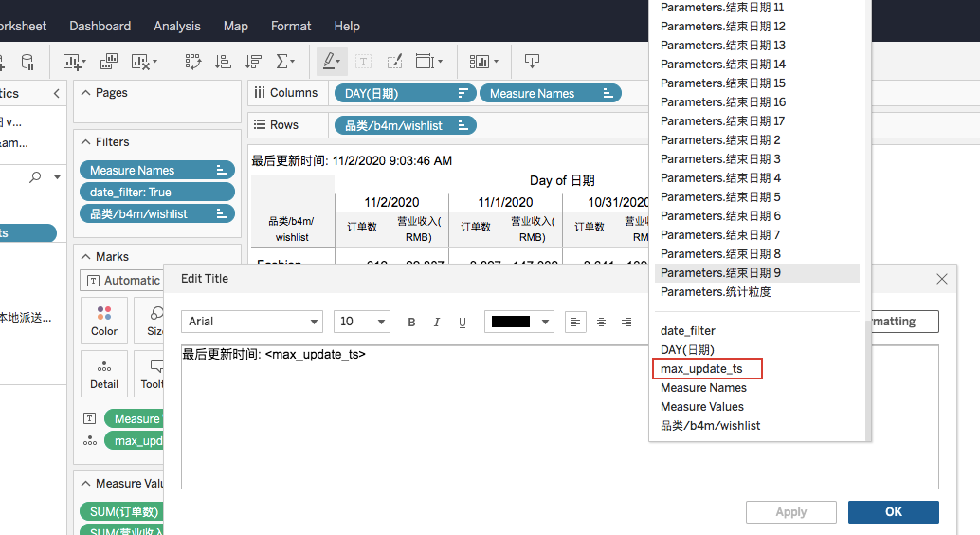Click the show mark labels icon
The image size is (980, 535).
(x=363, y=62)
